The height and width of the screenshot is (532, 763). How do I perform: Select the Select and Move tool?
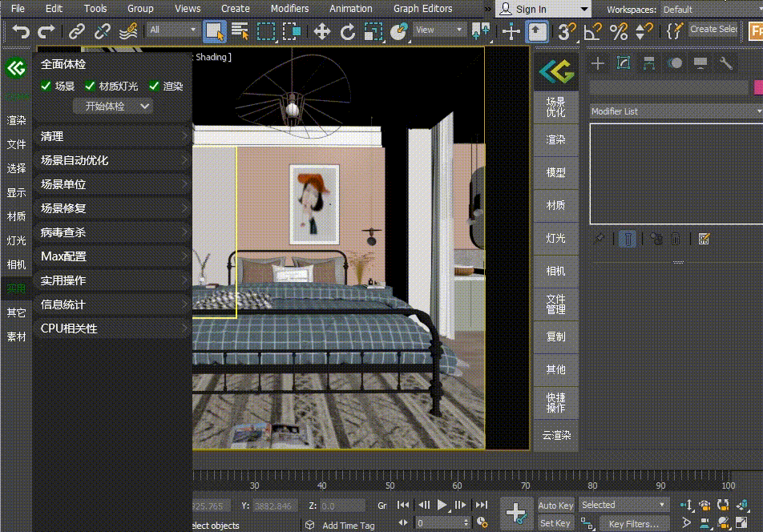[321, 31]
